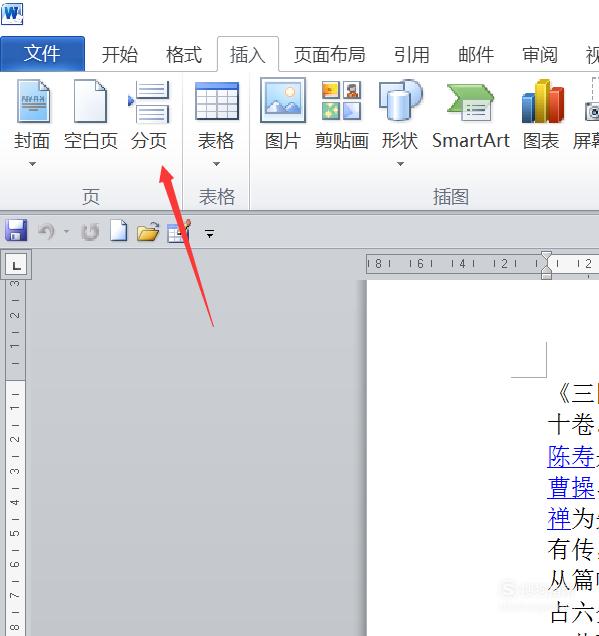This screenshot has height=636, width=599.
Task: Open the 页面布局 ribbon tab
Action: click(329, 54)
